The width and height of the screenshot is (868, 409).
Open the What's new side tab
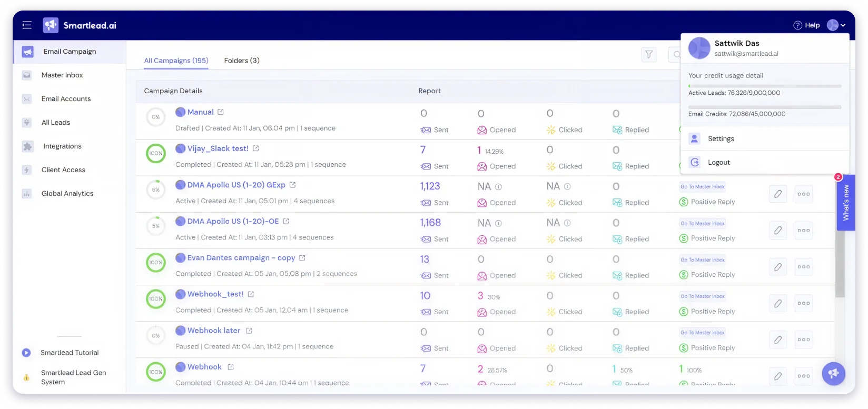coord(846,202)
